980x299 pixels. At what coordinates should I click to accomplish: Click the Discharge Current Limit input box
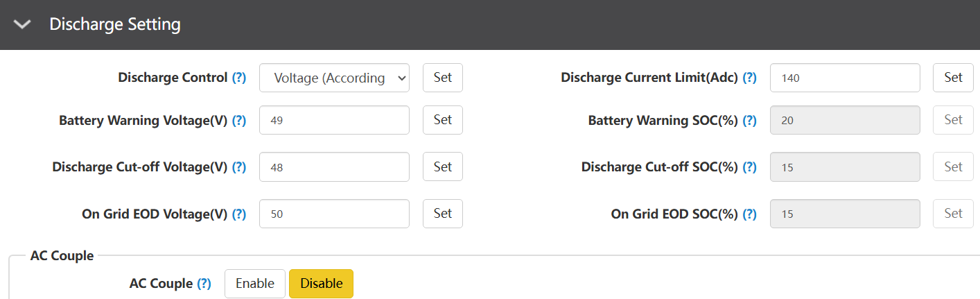coord(845,78)
